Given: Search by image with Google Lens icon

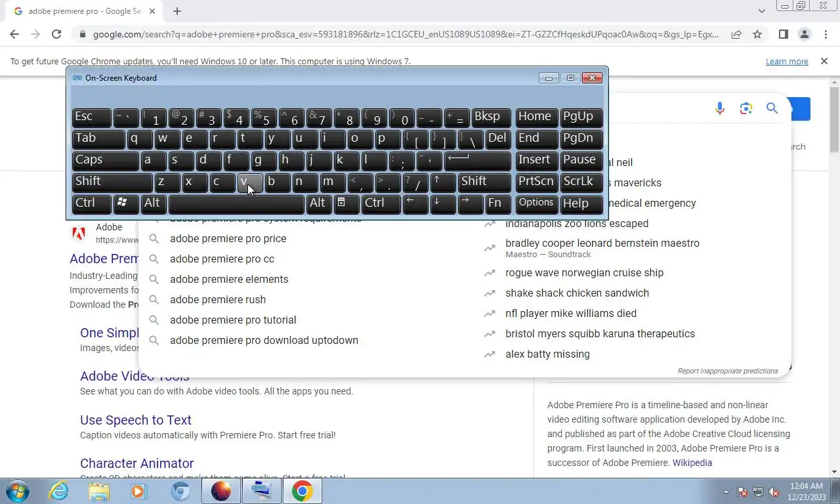Looking at the screenshot, I should click(x=745, y=108).
